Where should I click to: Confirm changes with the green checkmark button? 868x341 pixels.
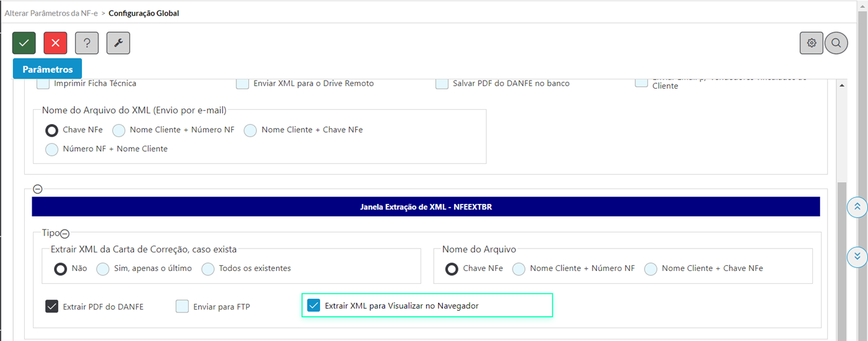[x=24, y=43]
